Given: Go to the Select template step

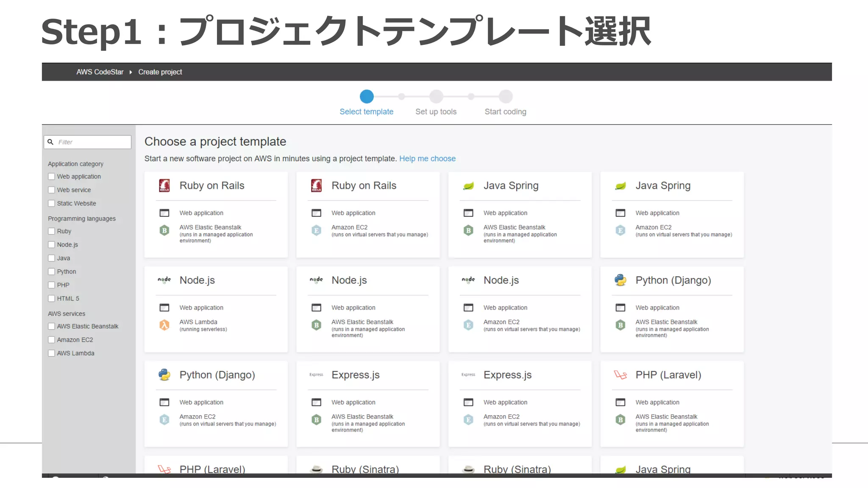Looking at the screenshot, I should 367,97.
